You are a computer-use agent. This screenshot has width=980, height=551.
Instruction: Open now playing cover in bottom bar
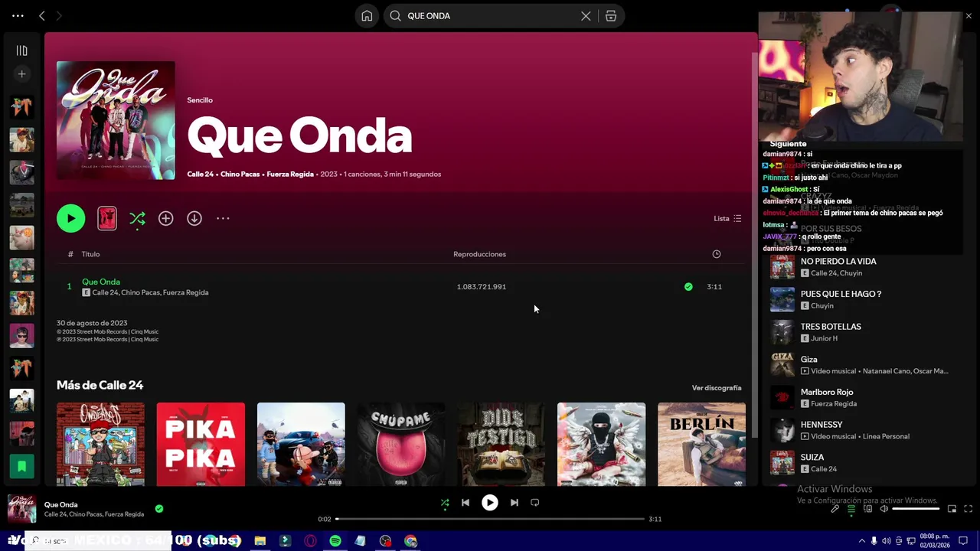click(x=21, y=509)
